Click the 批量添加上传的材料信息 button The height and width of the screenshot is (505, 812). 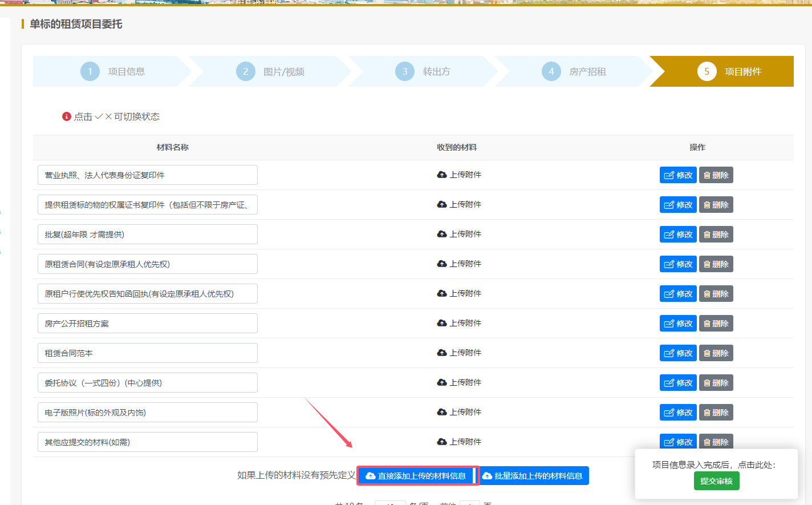(x=533, y=476)
